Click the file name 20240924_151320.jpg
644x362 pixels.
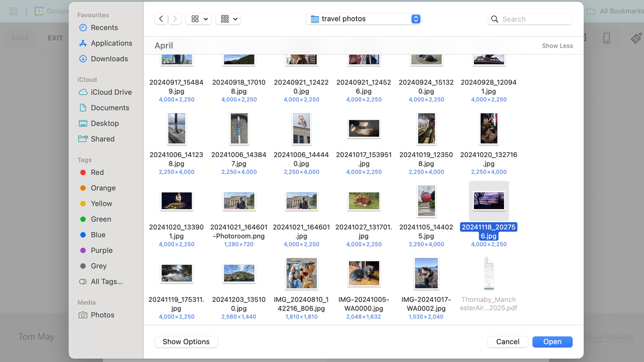click(x=426, y=87)
